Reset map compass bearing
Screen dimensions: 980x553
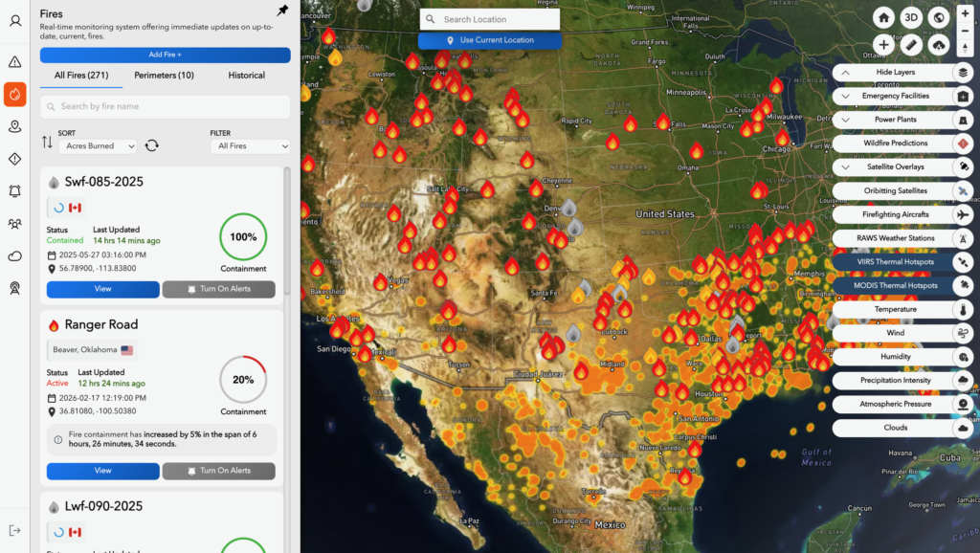click(x=966, y=49)
